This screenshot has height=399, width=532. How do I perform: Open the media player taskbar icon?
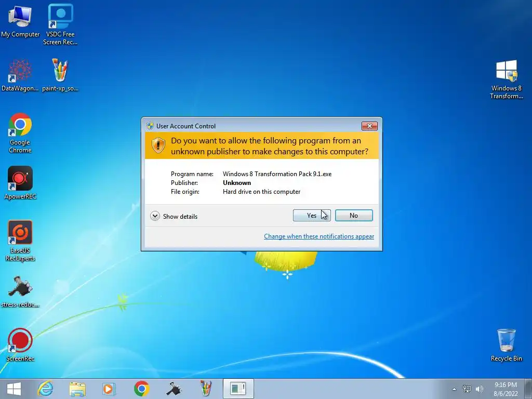click(x=109, y=389)
